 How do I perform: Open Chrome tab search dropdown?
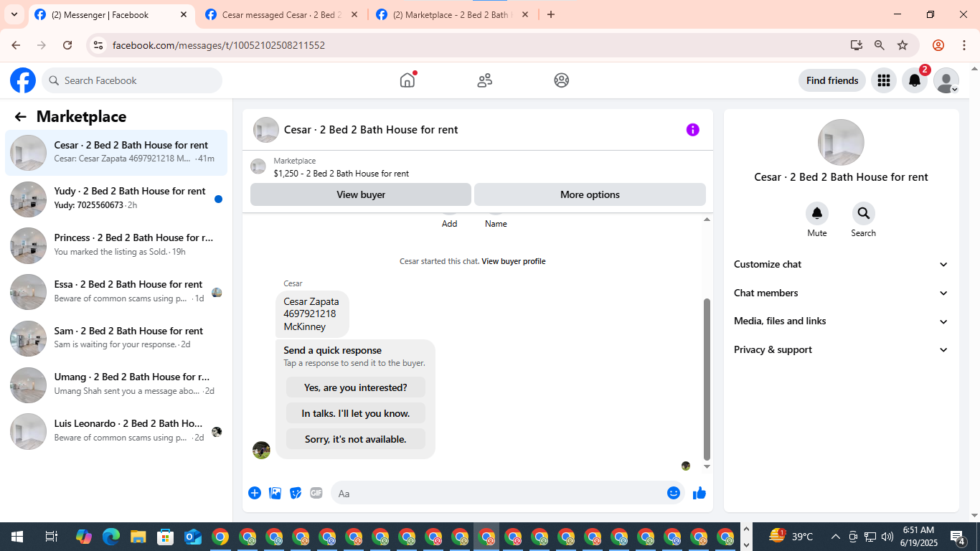14,14
